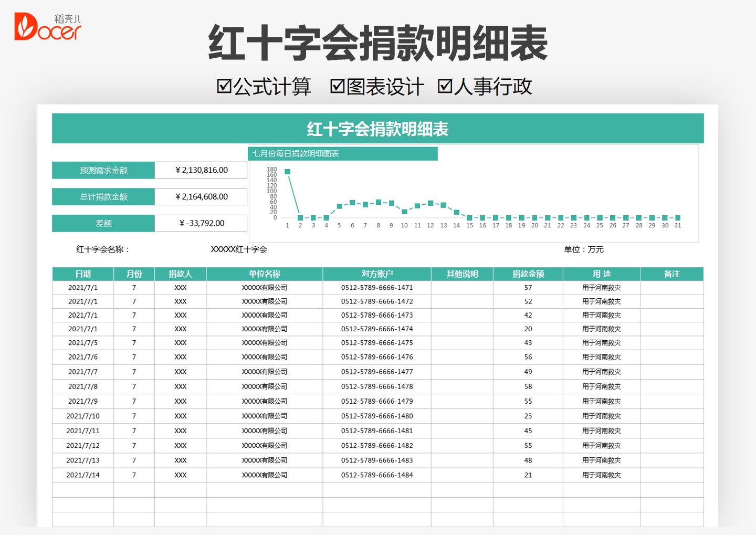Click the chart marker above day 20

click(534, 217)
